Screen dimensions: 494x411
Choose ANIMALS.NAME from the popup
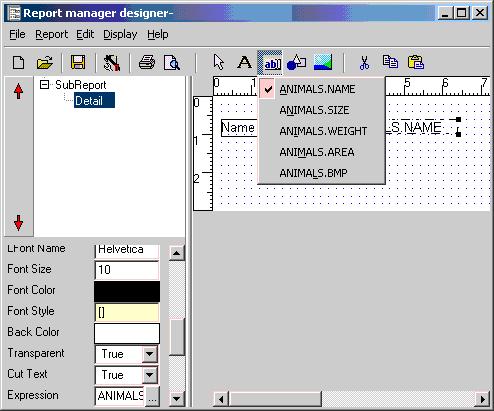pyautogui.click(x=322, y=89)
